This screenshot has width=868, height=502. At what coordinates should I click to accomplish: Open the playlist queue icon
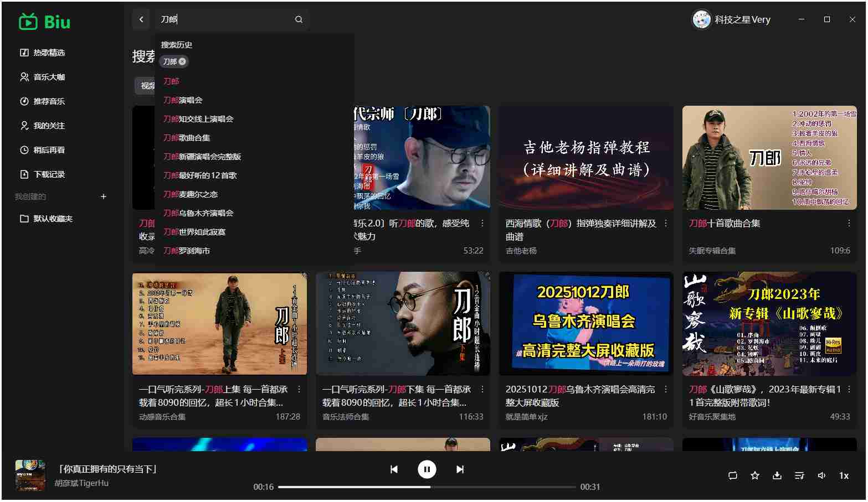point(799,475)
